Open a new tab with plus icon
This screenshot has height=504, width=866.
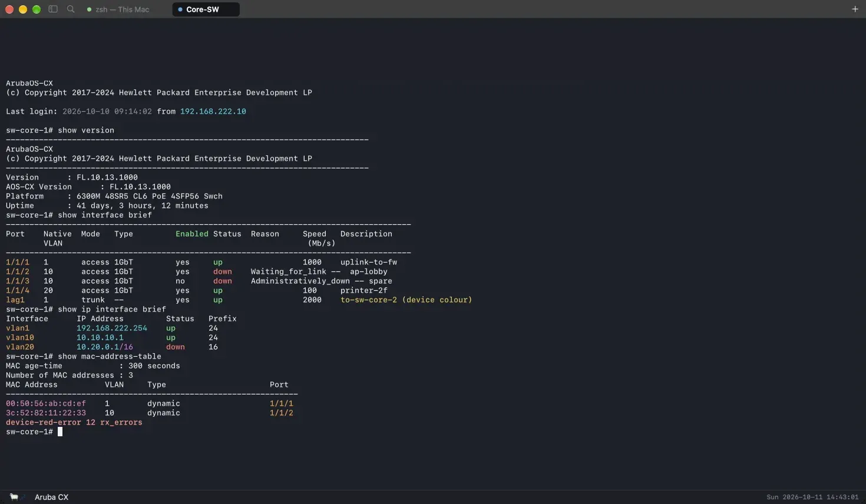click(855, 9)
